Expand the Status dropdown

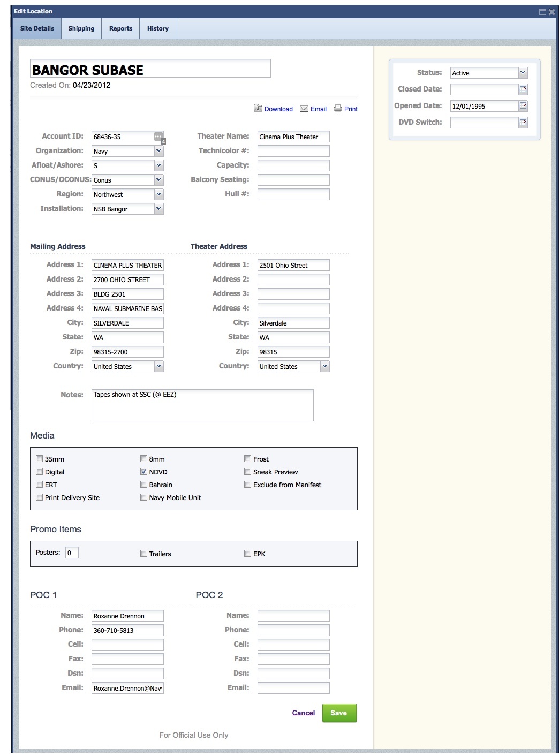(x=523, y=73)
